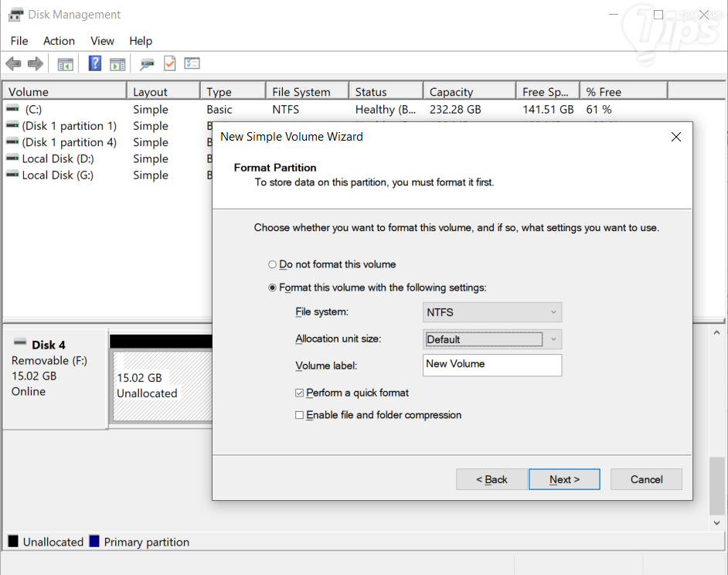This screenshot has height=575, width=728.
Task: Click the Back arrow toolbar icon
Action: coord(13,63)
